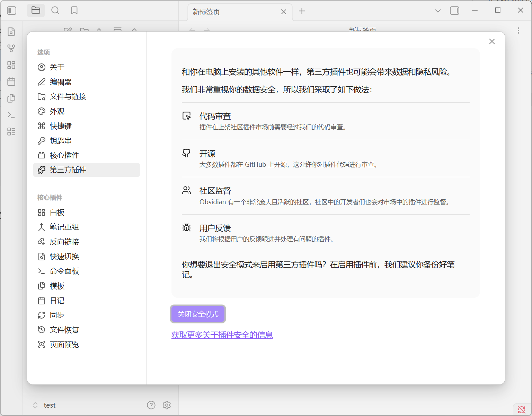This screenshot has width=532, height=416.
Task: Open 快捷键 hotkeys settings
Action: pos(87,126)
